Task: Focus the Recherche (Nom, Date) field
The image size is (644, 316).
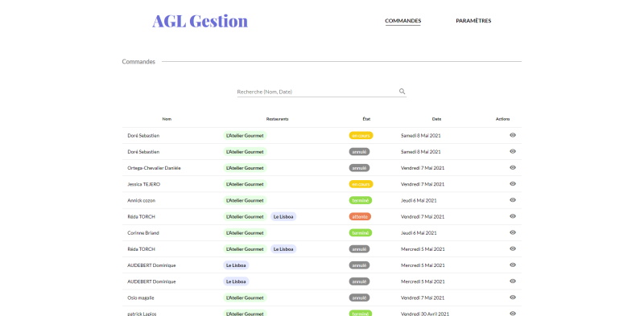Action: [x=321, y=92]
